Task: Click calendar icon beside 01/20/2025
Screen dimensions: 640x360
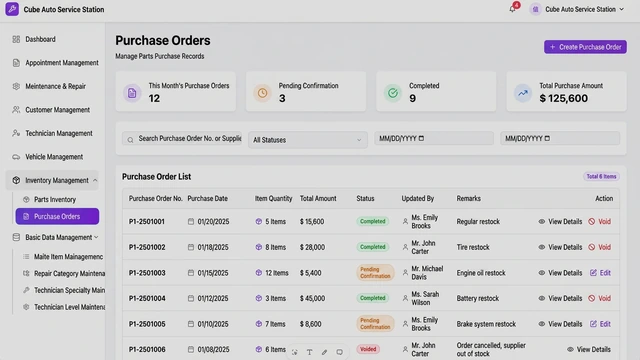Action: point(191,221)
